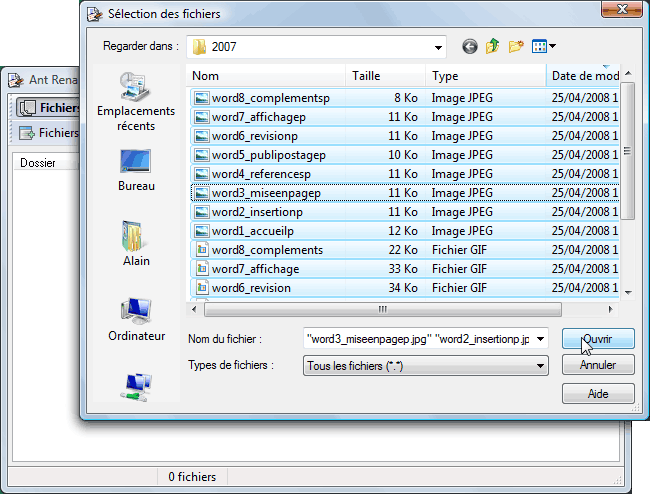The image size is (650, 494).
Task: Click the Back navigation arrow icon
Action: click(470, 46)
